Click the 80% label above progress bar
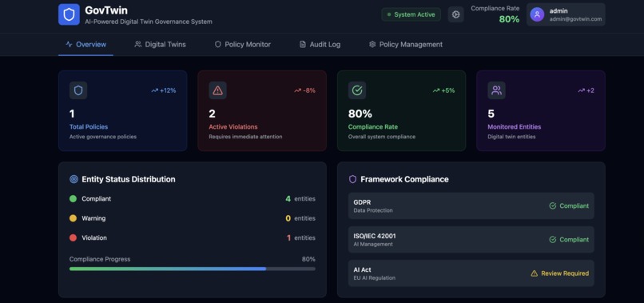644x303 pixels. (x=308, y=259)
